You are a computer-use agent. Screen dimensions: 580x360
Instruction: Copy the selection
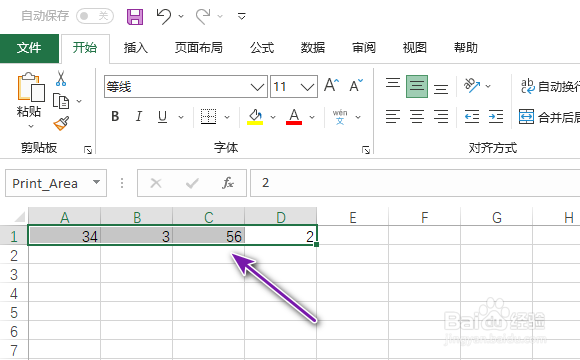click(61, 101)
